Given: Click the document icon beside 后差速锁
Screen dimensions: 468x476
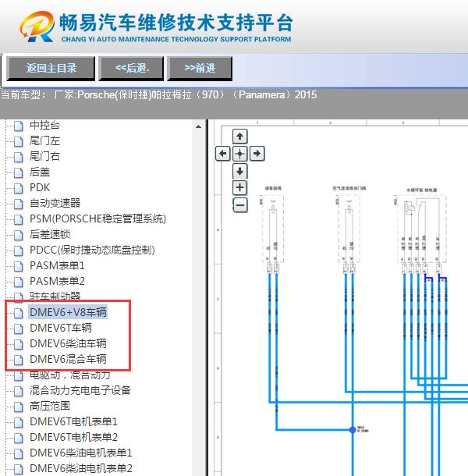Looking at the screenshot, I should (x=19, y=235).
